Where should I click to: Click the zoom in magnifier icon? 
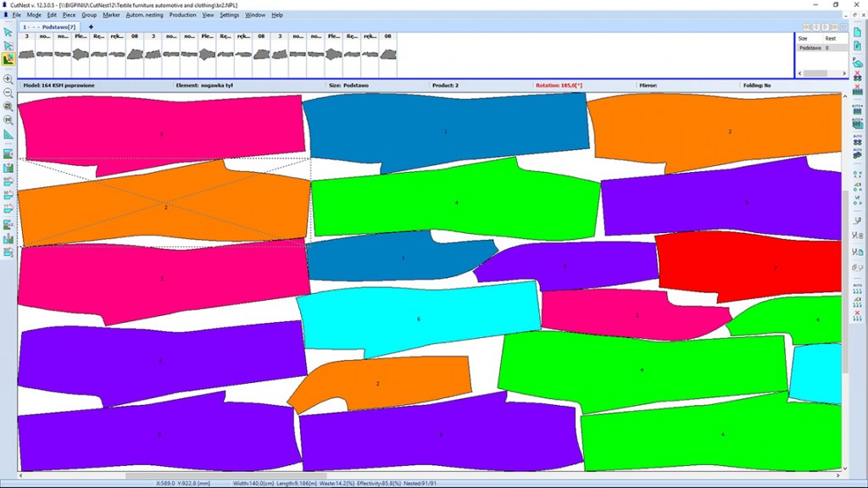click(8, 79)
